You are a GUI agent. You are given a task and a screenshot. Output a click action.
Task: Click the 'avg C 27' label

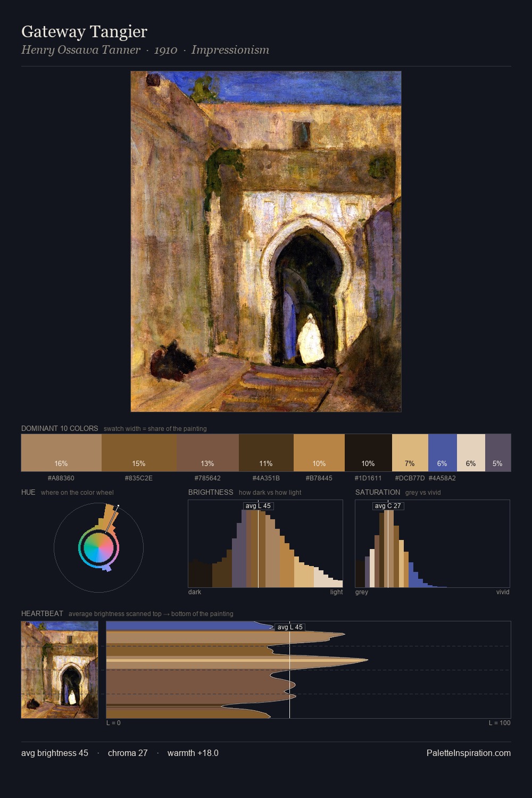click(388, 506)
